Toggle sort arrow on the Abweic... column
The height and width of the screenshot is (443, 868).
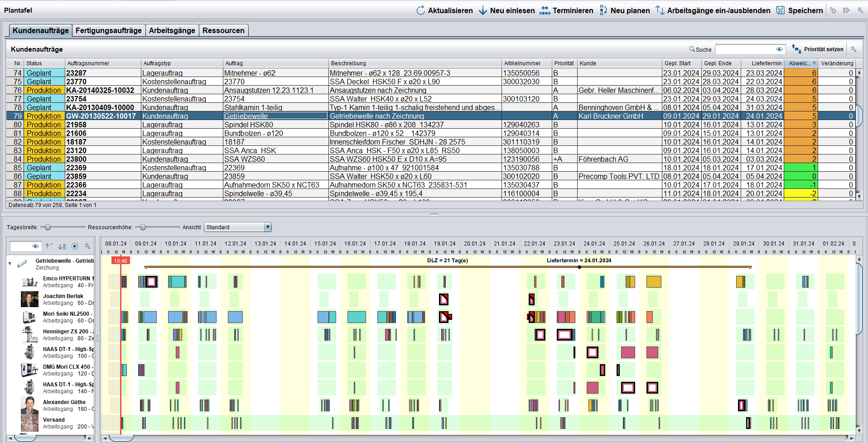814,63
